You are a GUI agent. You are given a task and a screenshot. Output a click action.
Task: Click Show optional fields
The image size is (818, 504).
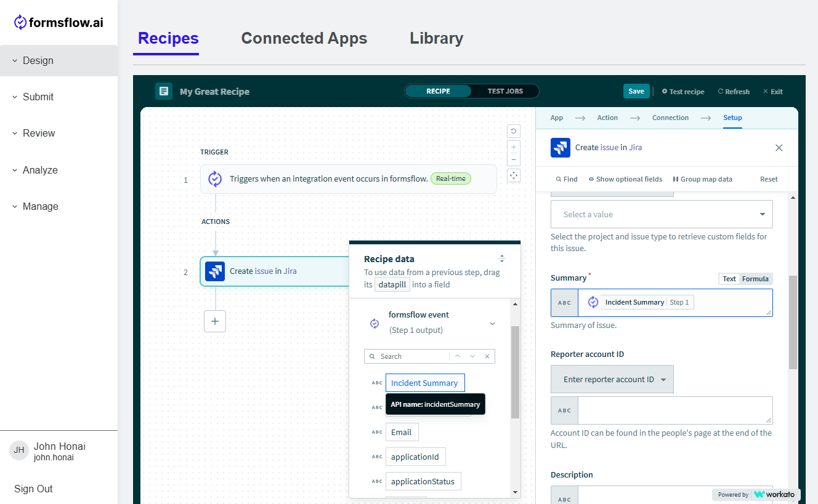pyautogui.click(x=625, y=179)
